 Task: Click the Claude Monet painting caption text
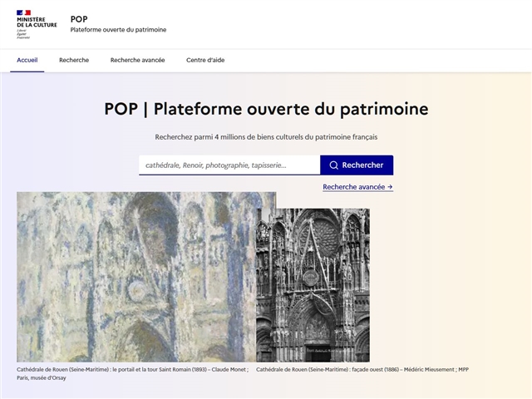click(x=133, y=373)
